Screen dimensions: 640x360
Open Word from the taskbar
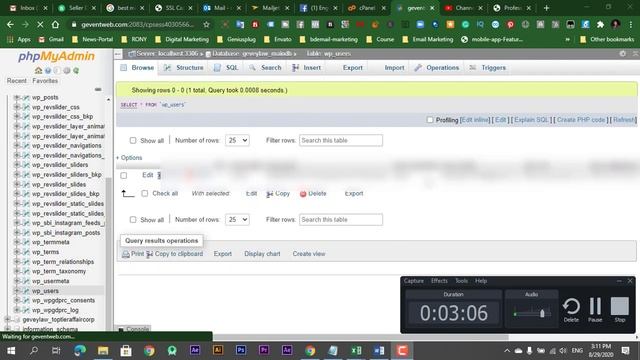[379, 351]
